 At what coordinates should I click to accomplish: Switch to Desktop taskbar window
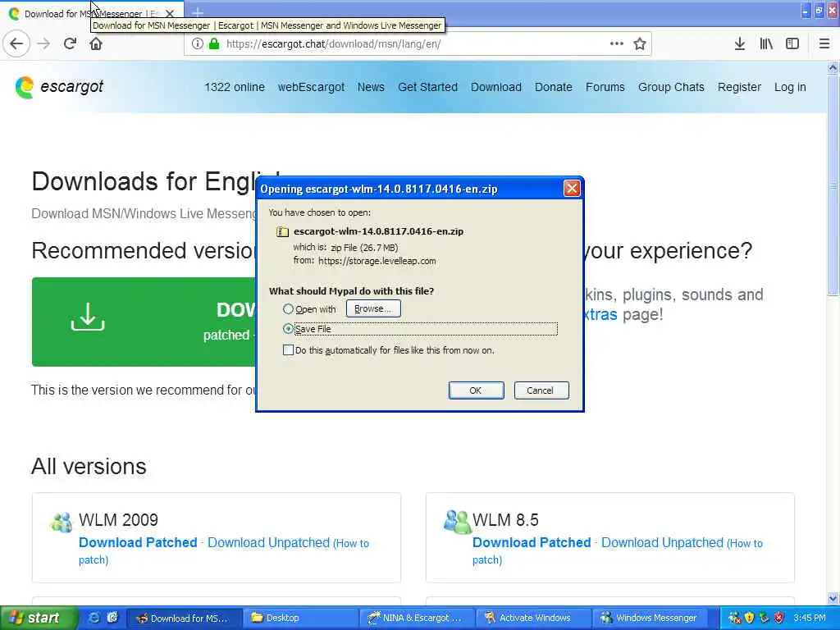pos(300,618)
